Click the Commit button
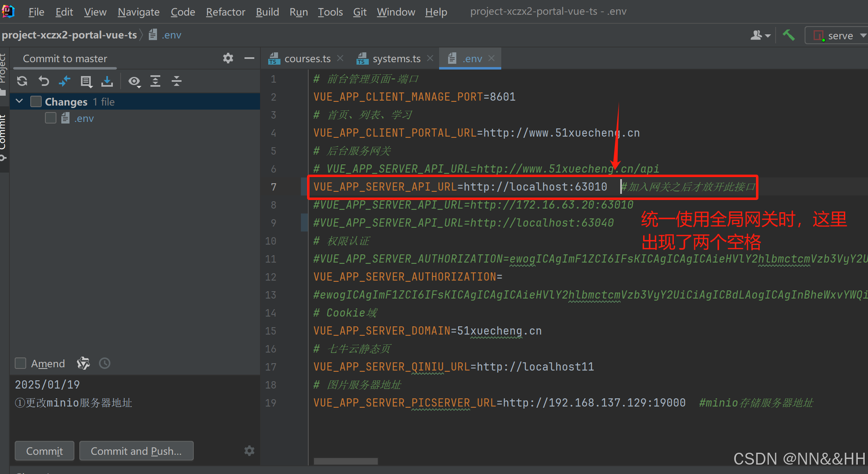Image resolution: width=868 pixels, height=474 pixels. [x=45, y=451]
